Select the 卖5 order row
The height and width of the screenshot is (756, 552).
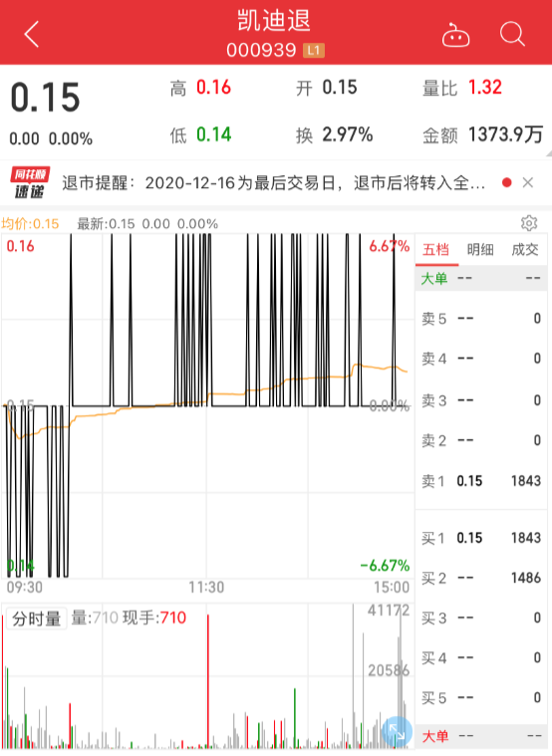481,318
